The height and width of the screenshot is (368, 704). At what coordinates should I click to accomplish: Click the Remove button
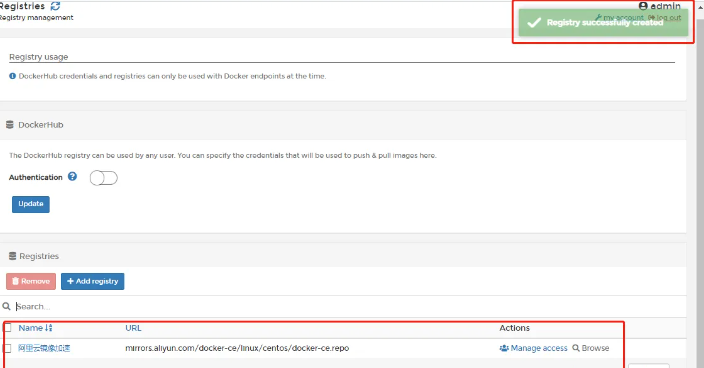31,281
